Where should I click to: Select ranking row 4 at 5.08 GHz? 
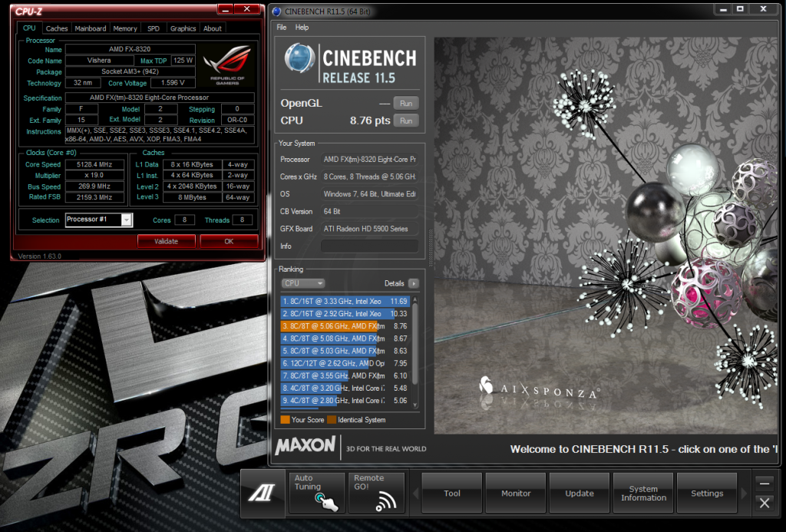point(345,339)
